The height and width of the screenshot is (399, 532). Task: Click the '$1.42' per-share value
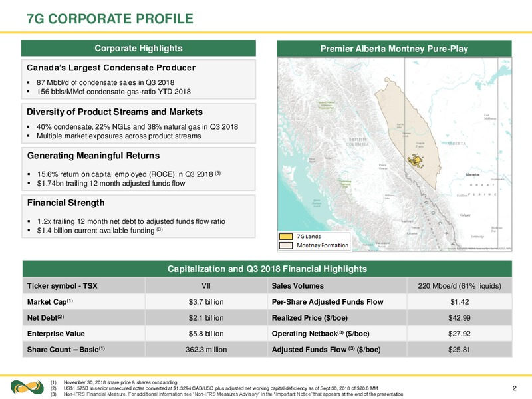click(460, 302)
